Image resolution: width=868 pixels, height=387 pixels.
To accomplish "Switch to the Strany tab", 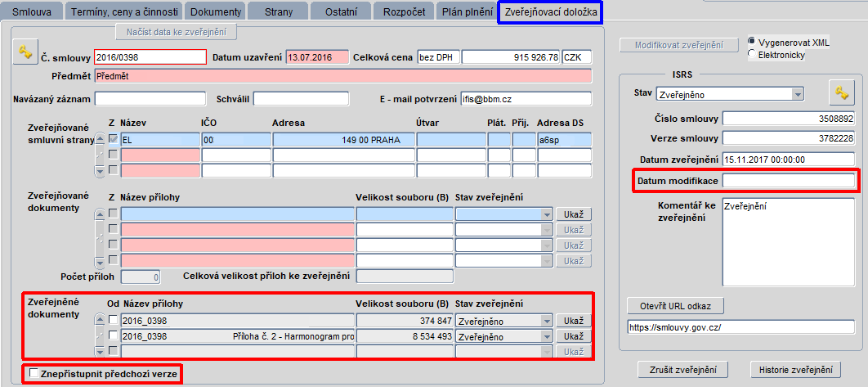I will (279, 11).
